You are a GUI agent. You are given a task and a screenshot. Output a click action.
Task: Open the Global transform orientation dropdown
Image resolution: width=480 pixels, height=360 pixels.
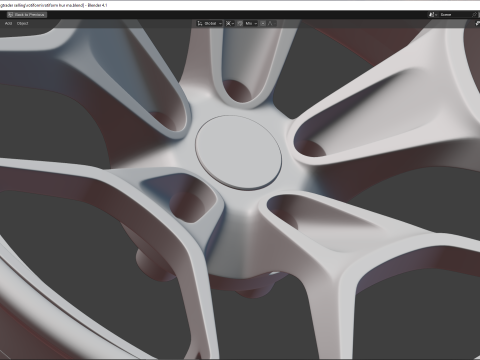[x=209, y=23]
